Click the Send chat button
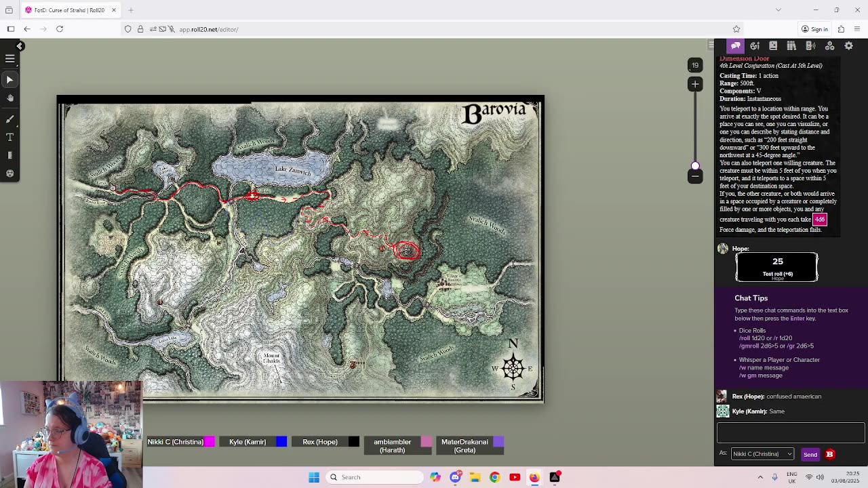This screenshot has width=868, height=488. click(810, 455)
